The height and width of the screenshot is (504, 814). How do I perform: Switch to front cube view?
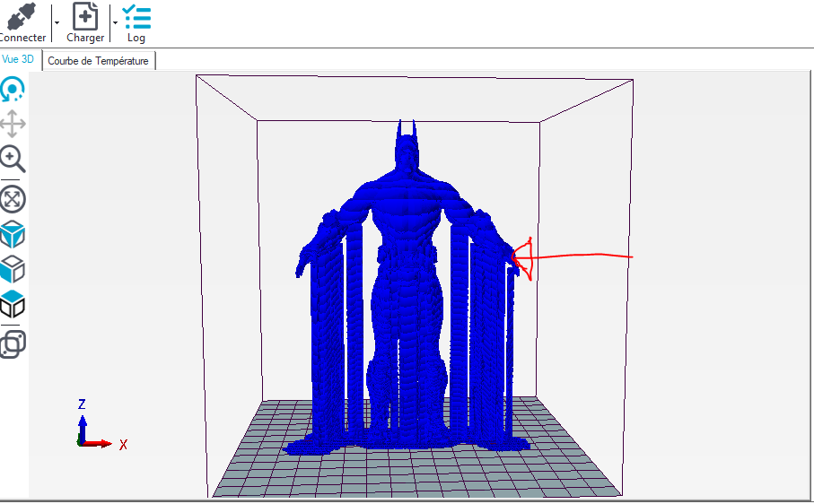coord(13,269)
